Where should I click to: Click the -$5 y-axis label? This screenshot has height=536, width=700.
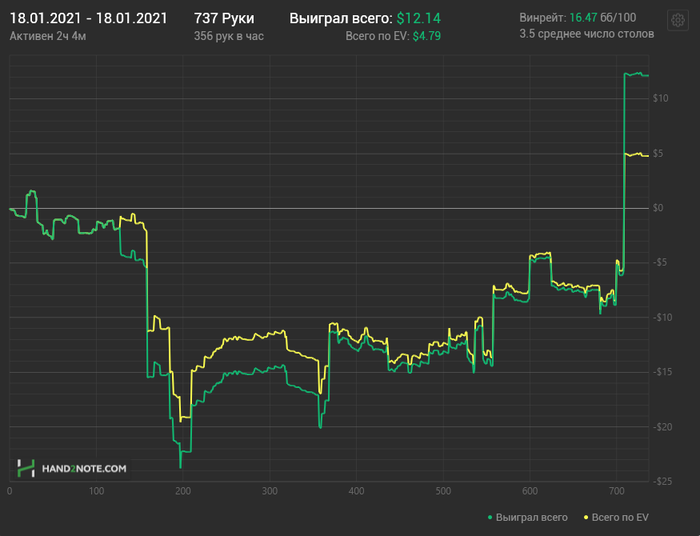point(660,262)
